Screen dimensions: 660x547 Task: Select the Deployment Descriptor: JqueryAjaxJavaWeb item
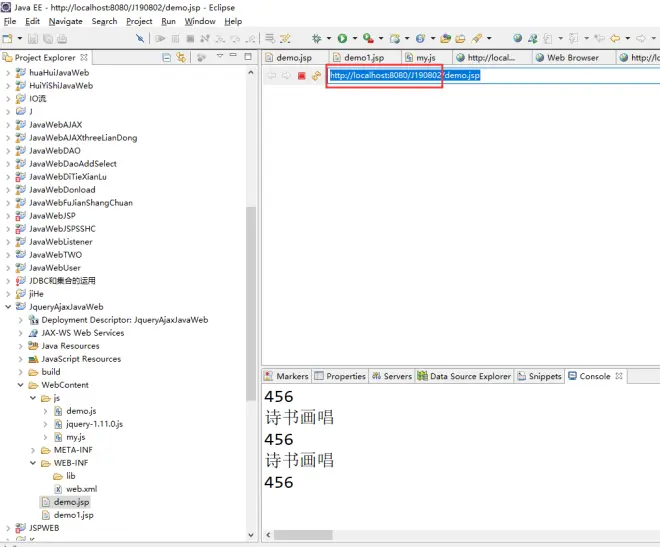pyautogui.click(x=125, y=320)
